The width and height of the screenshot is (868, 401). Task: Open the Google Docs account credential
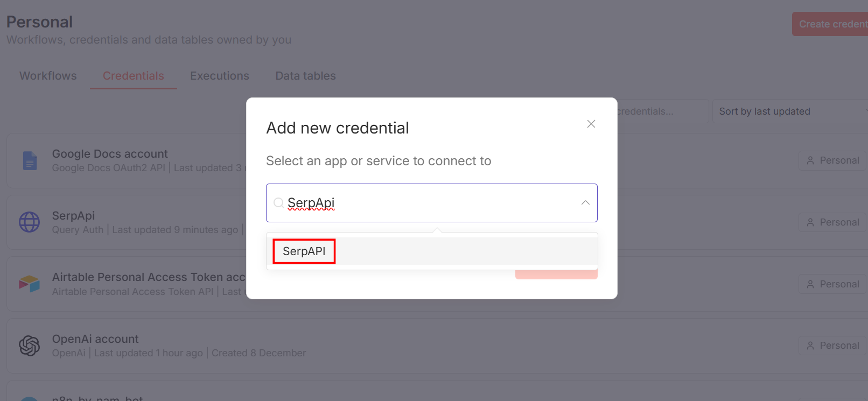110,154
